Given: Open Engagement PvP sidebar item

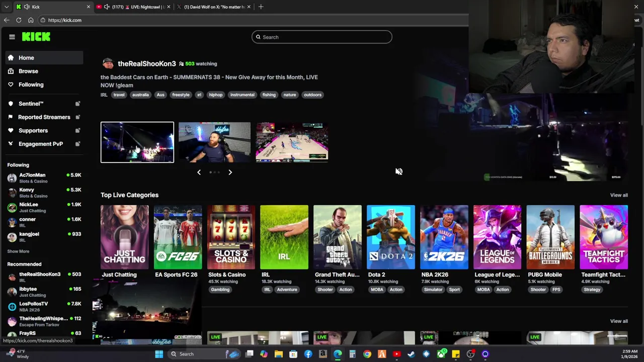Looking at the screenshot, I should tap(40, 144).
